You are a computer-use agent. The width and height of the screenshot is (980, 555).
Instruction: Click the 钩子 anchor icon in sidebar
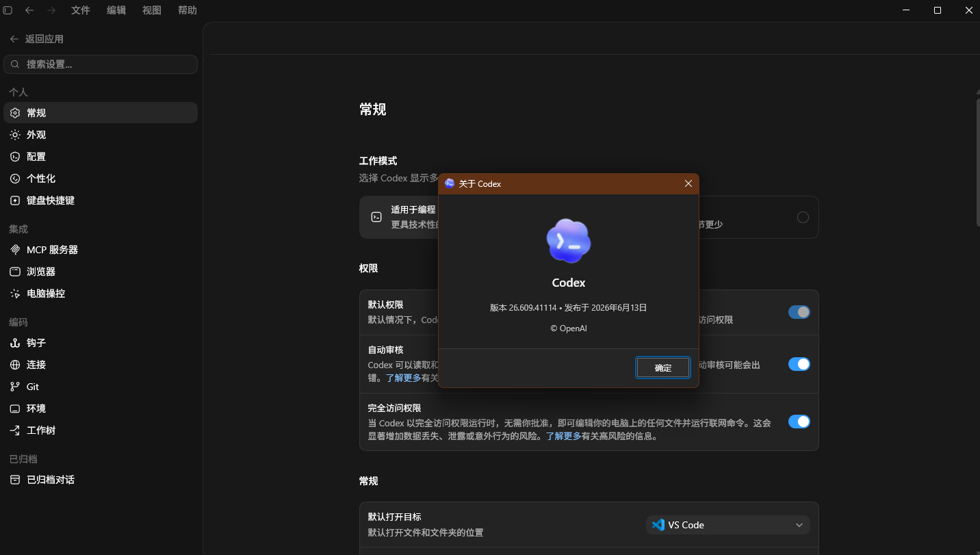(15, 343)
